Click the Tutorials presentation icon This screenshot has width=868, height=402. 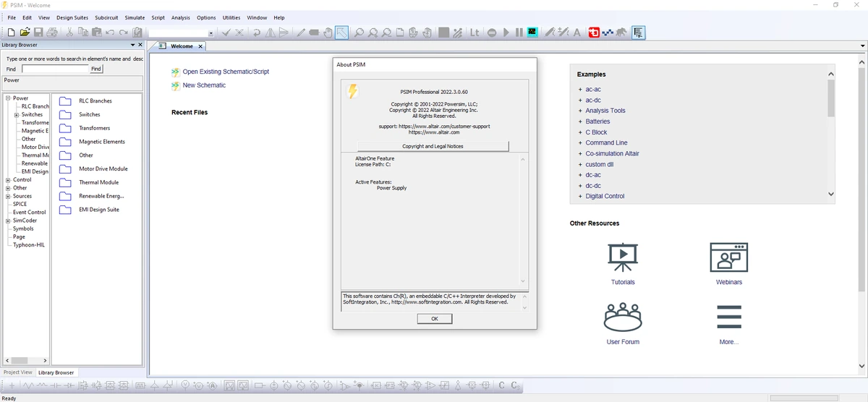click(x=623, y=257)
